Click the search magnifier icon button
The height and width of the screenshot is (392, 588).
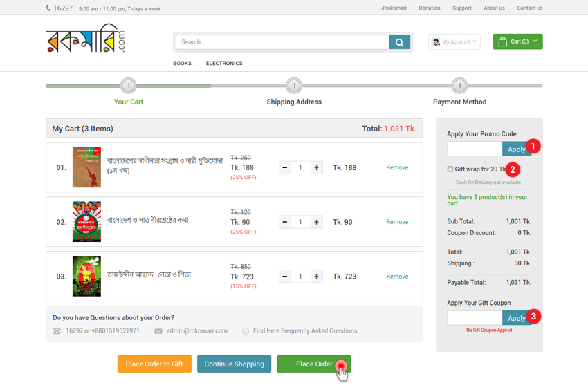(399, 42)
